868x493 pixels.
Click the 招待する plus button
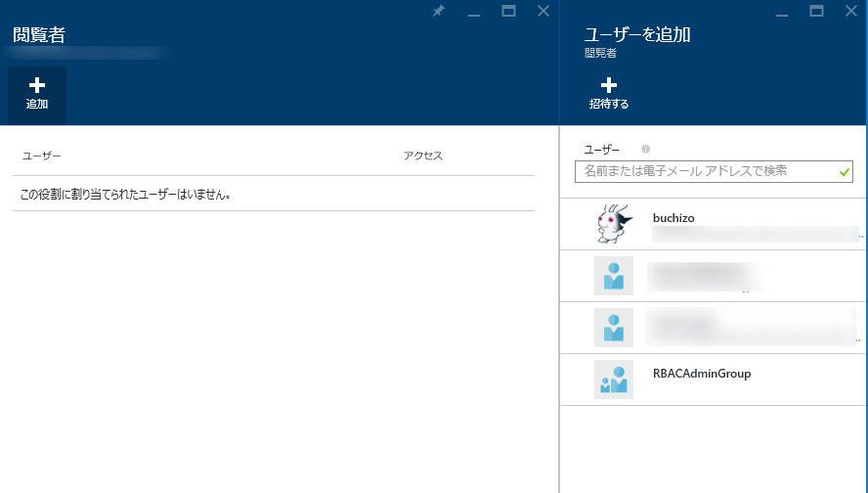point(608,95)
